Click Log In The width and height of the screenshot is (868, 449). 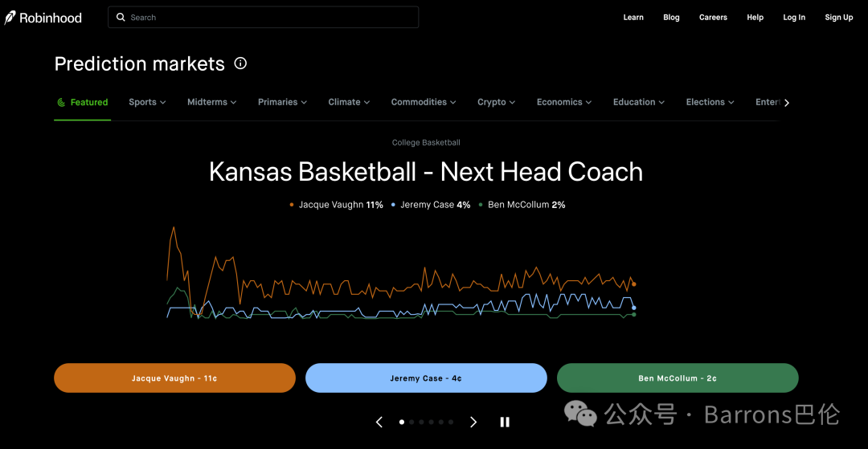[x=794, y=18]
